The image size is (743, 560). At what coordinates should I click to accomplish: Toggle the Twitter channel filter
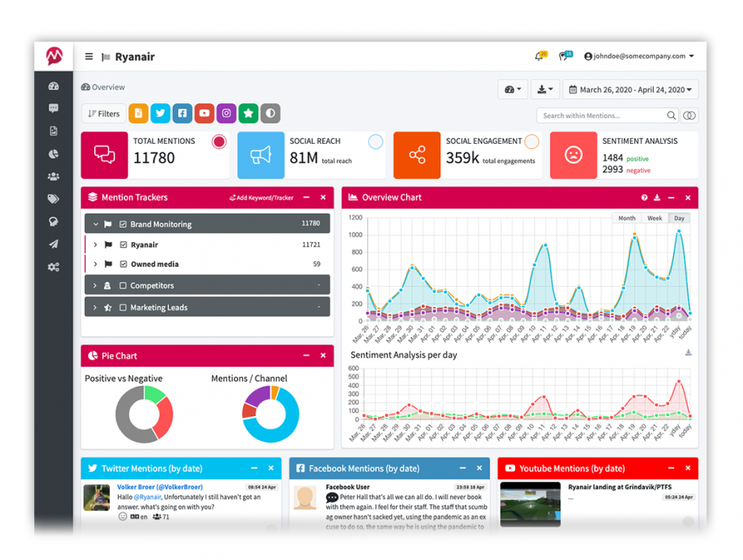(x=160, y=114)
